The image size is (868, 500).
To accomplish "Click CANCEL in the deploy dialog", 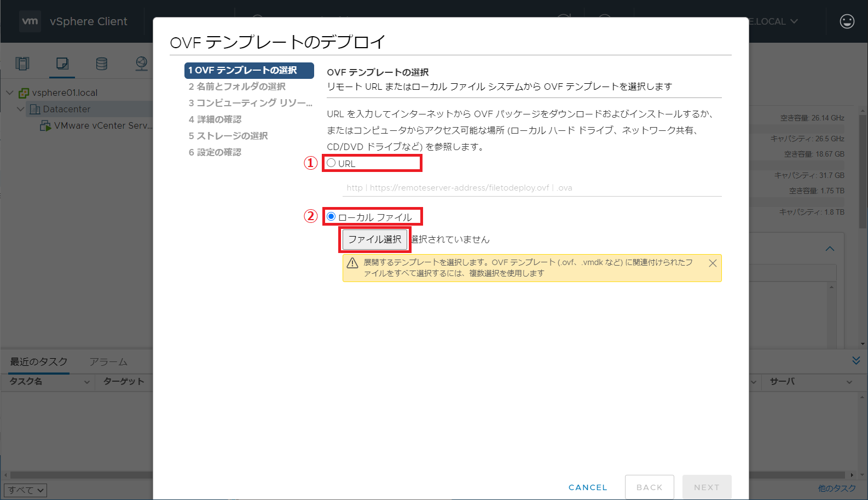I will tap(588, 487).
